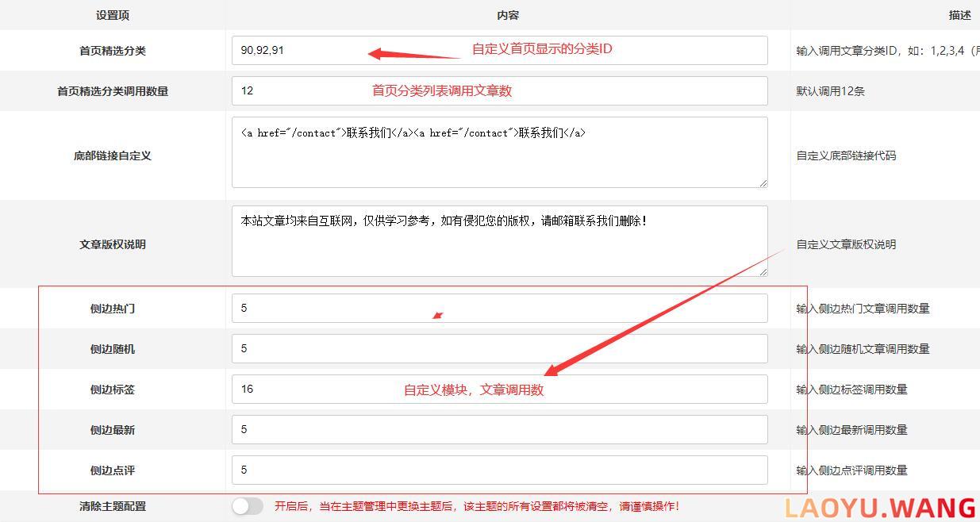Select the 描述 column header
The width and height of the screenshot is (980, 522).
[x=960, y=15]
